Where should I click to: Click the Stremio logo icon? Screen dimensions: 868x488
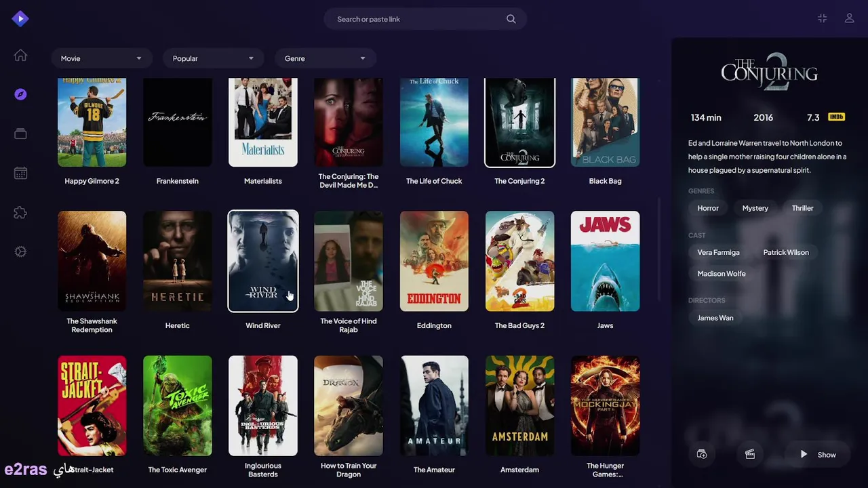coord(20,19)
